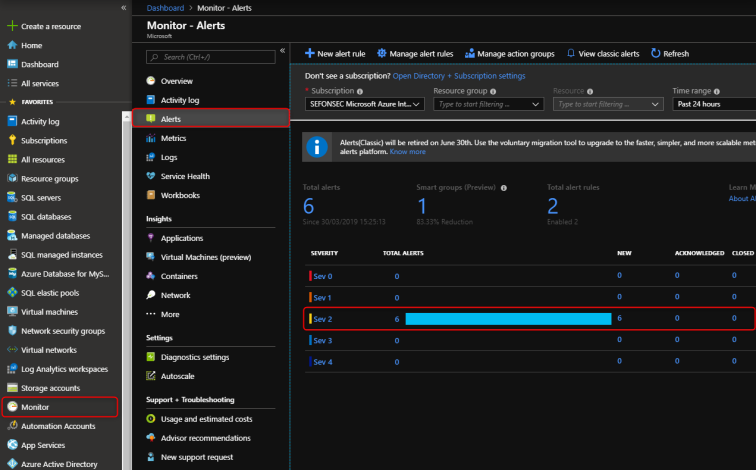This screenshot has height=470, width=756.
Task: Click the Network security groups shield icon
Action: (x=12, y=331)
